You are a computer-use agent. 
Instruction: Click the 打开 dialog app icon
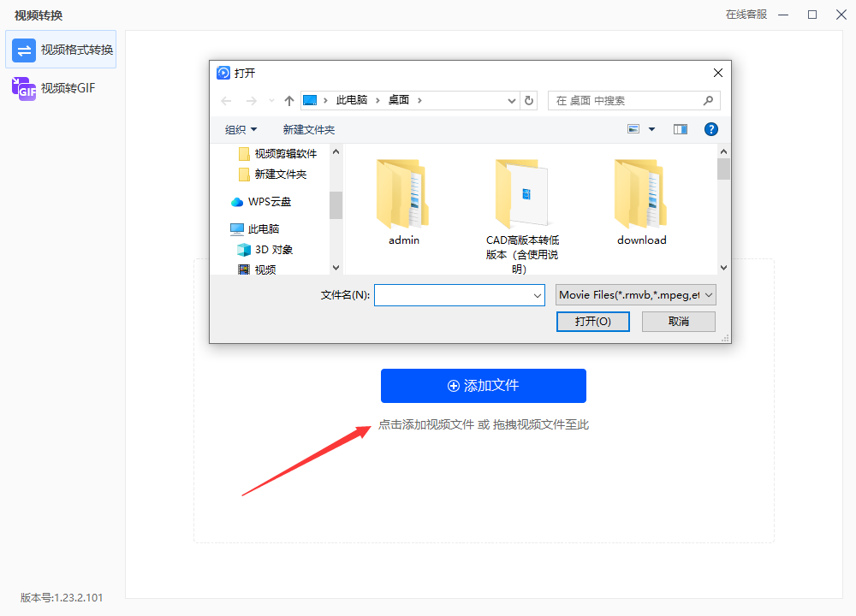coord(223,73)
